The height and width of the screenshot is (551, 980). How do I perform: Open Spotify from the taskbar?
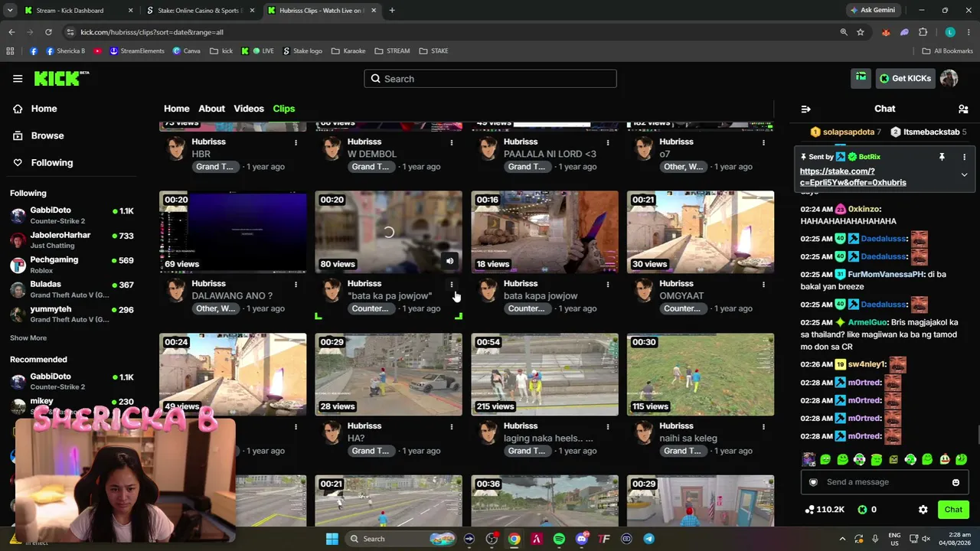559,539
